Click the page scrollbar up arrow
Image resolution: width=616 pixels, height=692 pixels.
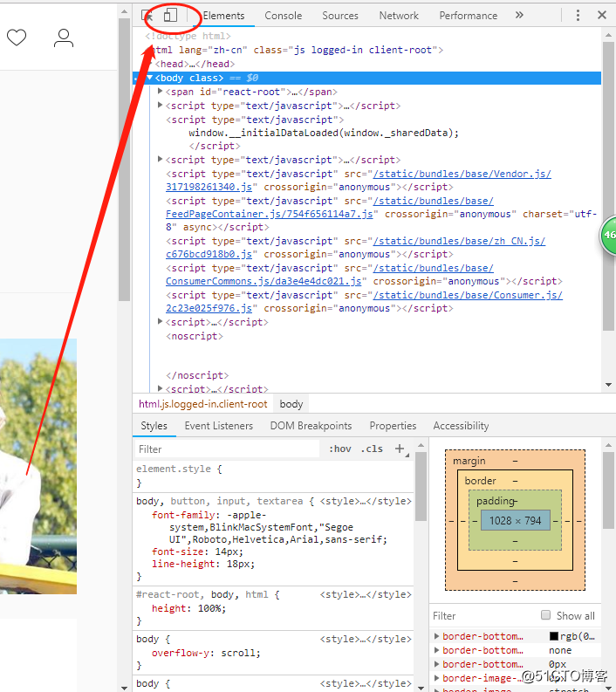point(125,11)
